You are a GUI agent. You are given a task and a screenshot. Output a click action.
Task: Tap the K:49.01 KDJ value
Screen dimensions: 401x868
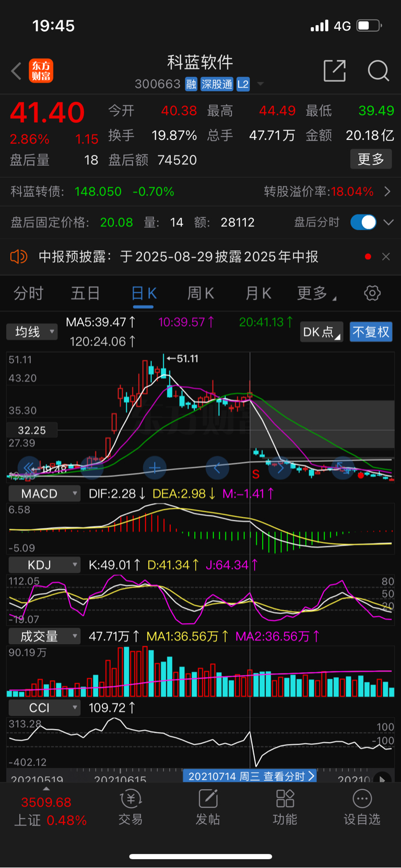click(114, 565)
